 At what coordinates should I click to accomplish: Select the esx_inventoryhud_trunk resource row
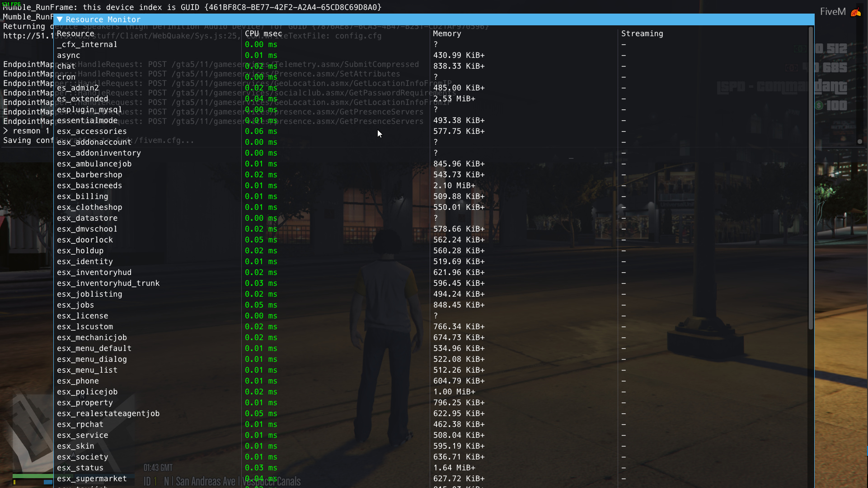(x=432, y=283)
